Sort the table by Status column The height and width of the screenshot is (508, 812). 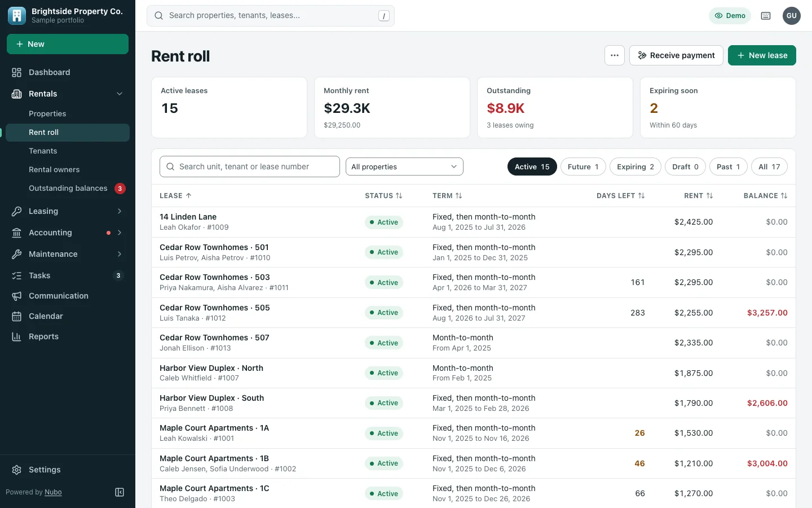click(383, 196)
